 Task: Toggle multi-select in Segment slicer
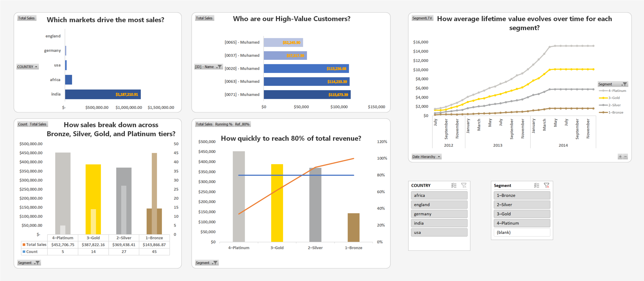(536, 185)
